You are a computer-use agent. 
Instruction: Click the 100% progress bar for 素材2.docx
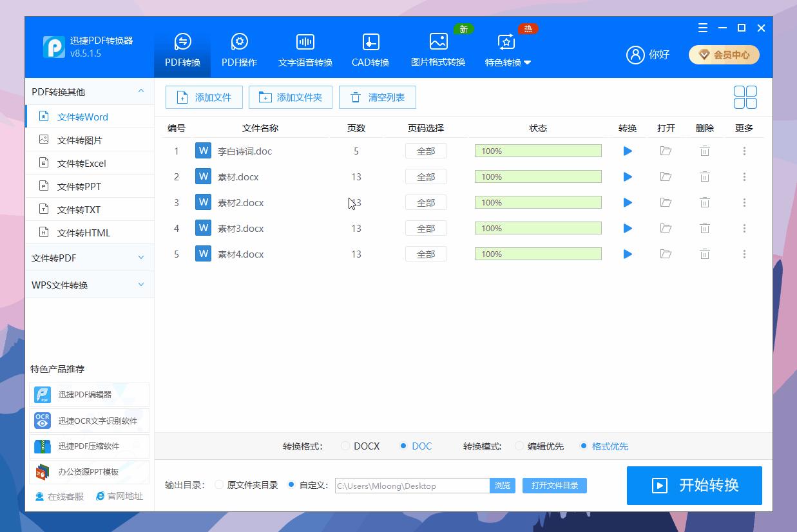pyautogui.click(x=538, y=202)
